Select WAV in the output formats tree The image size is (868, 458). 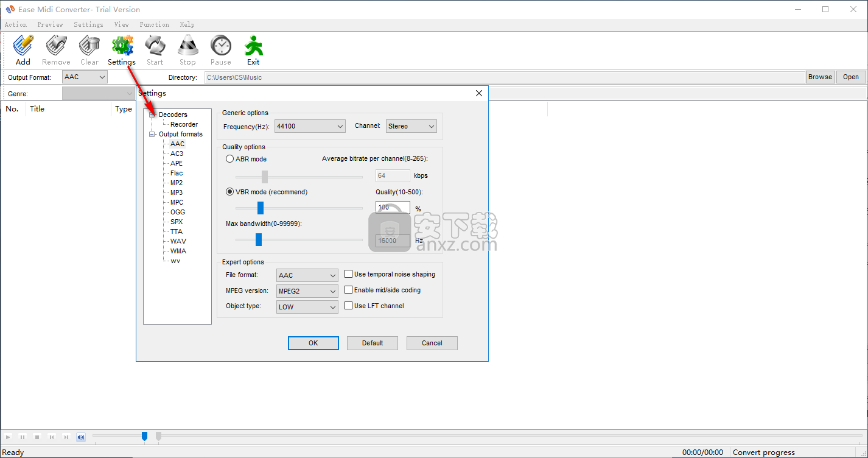pos(178,241)
